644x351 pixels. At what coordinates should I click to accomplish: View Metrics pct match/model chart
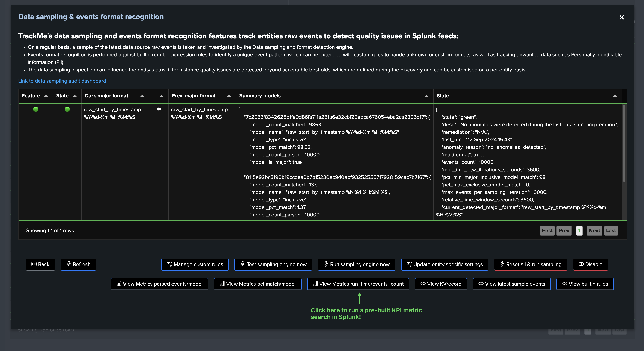(x=257, y=284)
